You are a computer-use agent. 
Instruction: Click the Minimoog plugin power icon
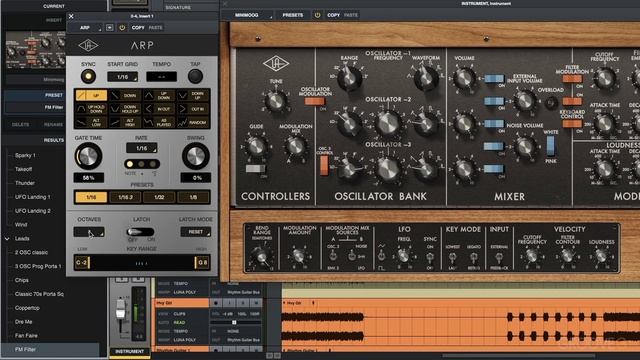point(317,15)
